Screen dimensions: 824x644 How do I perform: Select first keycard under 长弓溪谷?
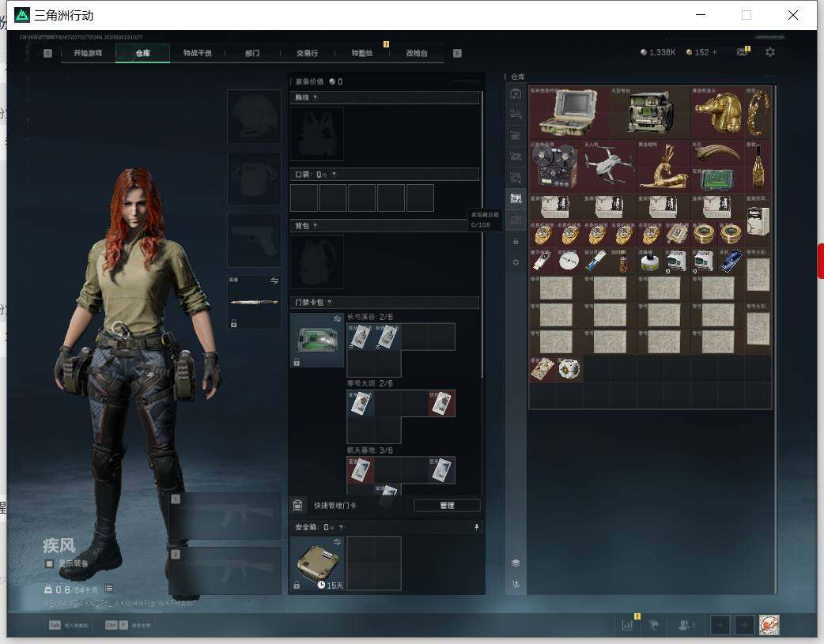pyautogui.click(x=361, y=337)
